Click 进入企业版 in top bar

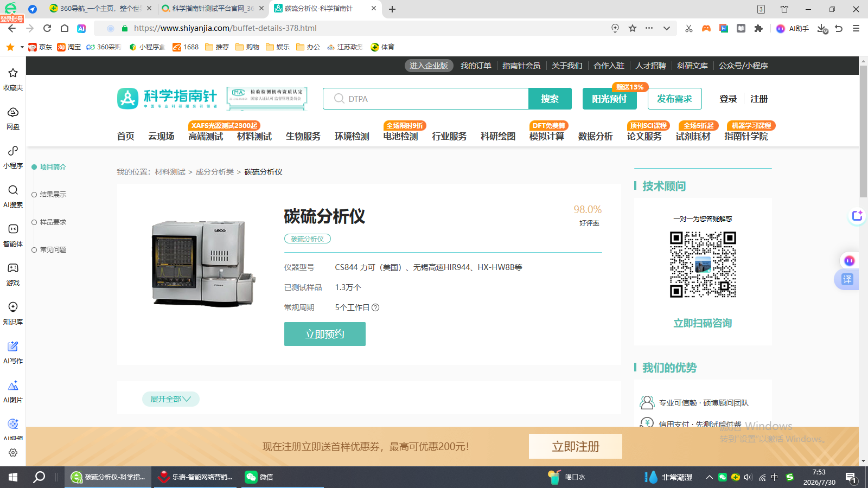click(x=429, y=66)
